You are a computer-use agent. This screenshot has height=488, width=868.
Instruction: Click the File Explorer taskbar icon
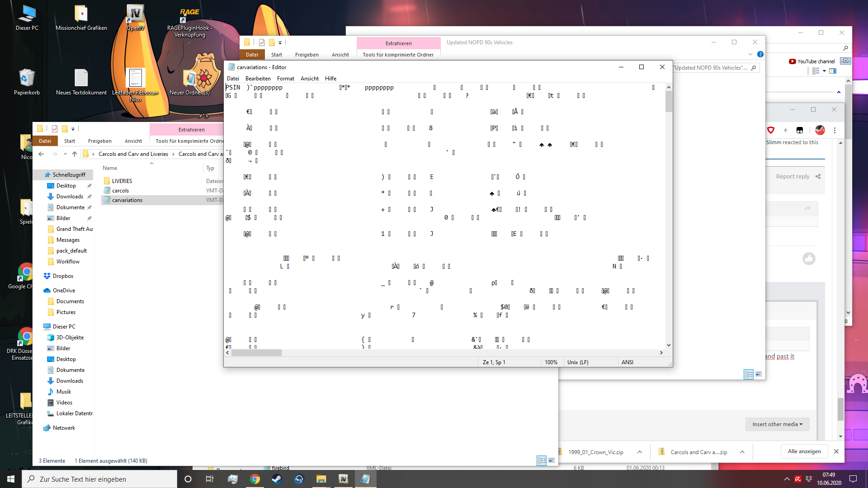[x=321, y=479]
